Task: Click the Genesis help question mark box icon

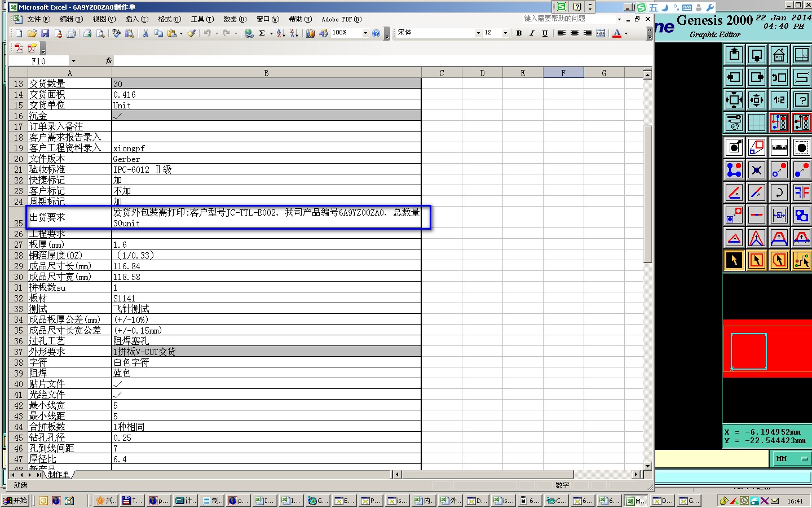Action: click(801, 100)
